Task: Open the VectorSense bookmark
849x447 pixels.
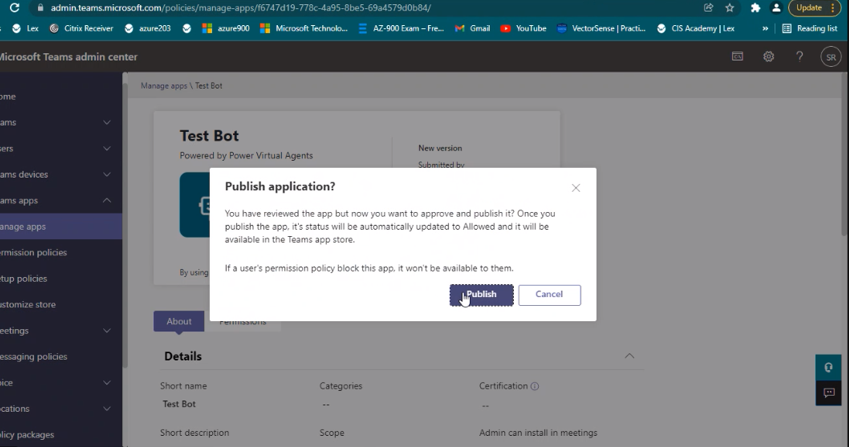Action: (x=602, y=28)
